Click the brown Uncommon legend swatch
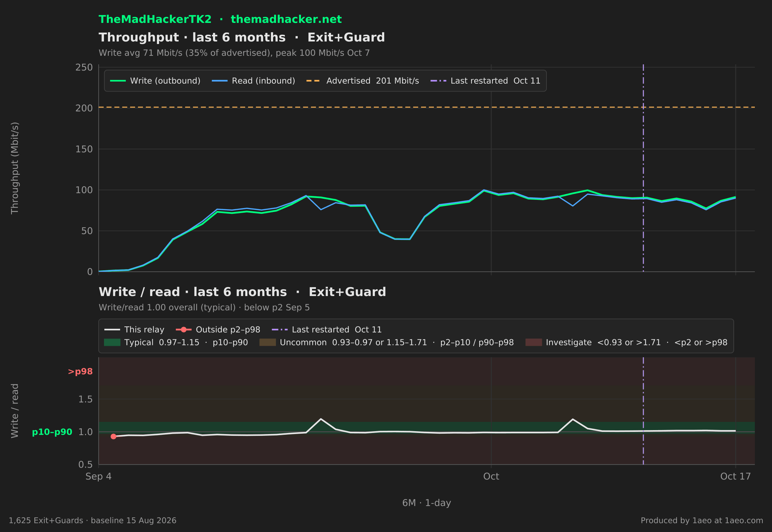This screenshot has width=772, height=532. click(x=268, y=343)
